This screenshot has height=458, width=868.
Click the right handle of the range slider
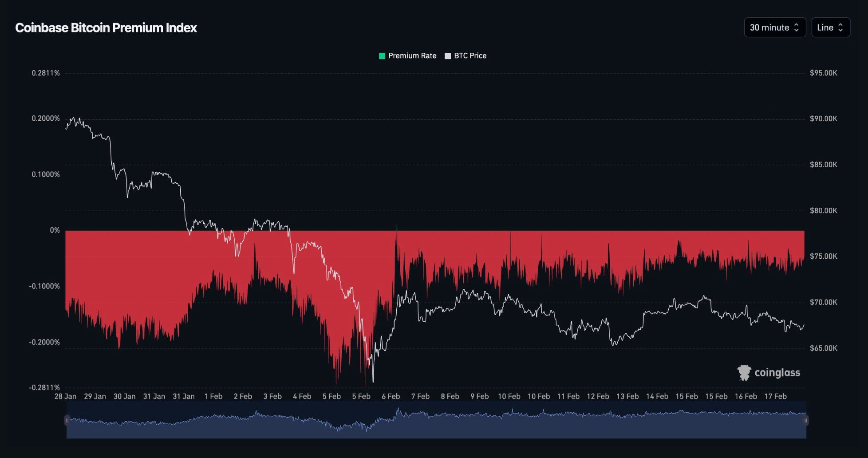click(x=805, y=420)
